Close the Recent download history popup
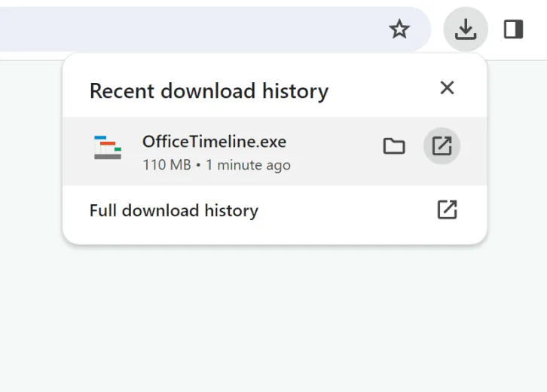Screen dimensions: 547x392 pos(447,88)
